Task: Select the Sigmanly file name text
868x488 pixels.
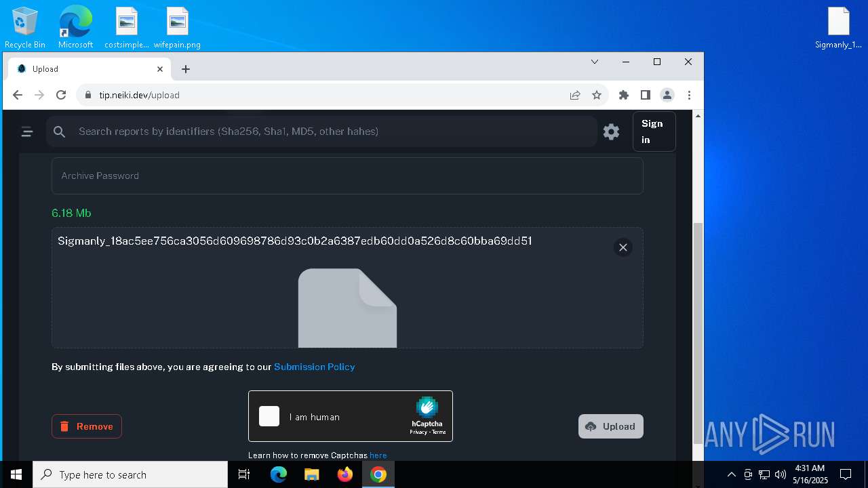Action: click(295, 241)
